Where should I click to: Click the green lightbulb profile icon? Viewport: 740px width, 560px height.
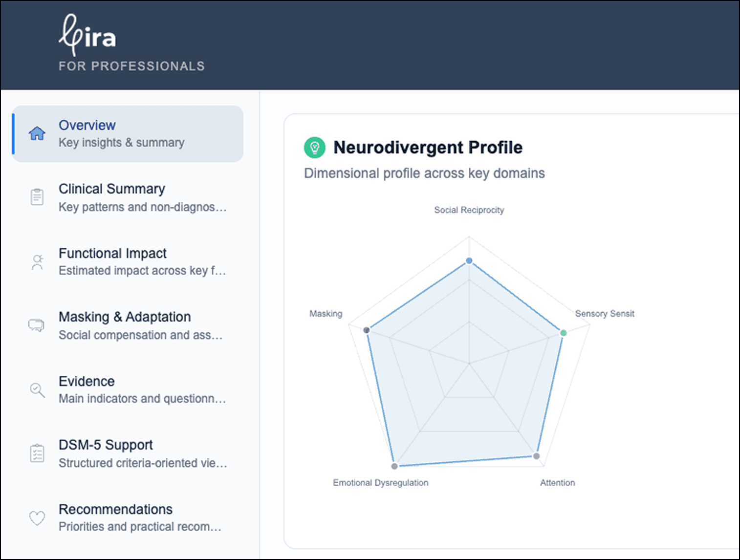coord(314,148)
